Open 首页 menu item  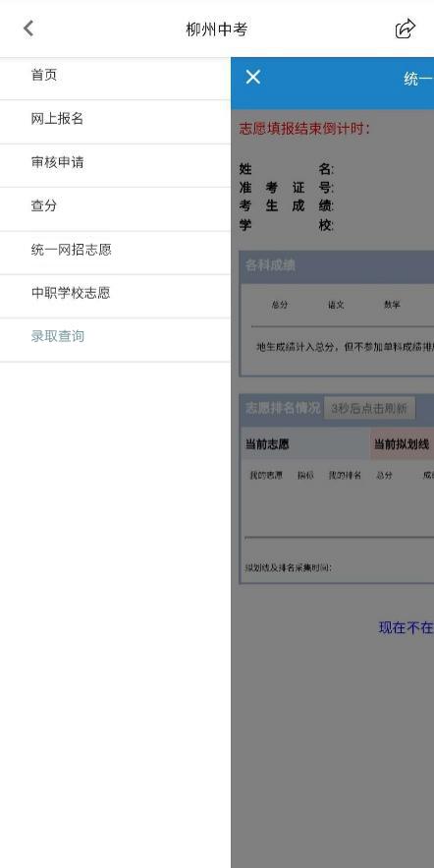[115, 76]
